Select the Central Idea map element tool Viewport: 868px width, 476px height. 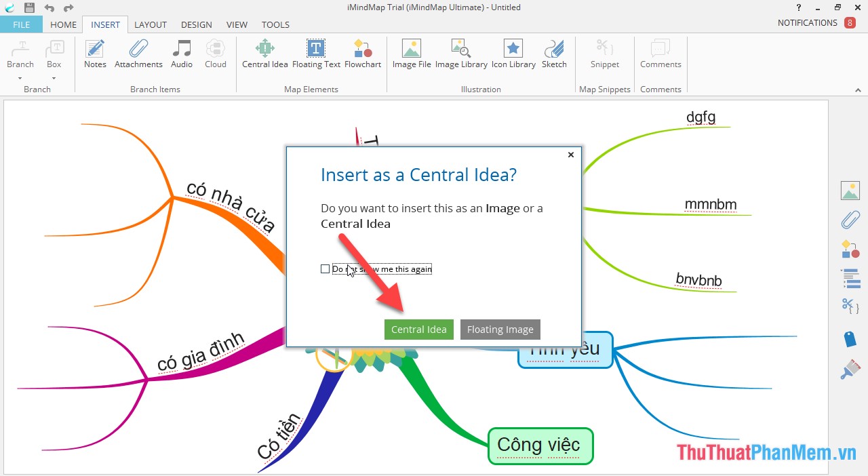point(264,54)
